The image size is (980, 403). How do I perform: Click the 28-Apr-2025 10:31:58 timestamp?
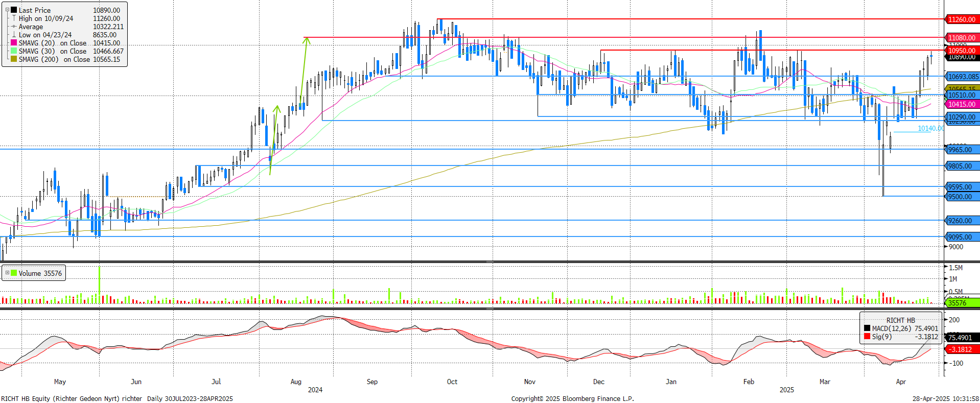click(x=945, y=398)
